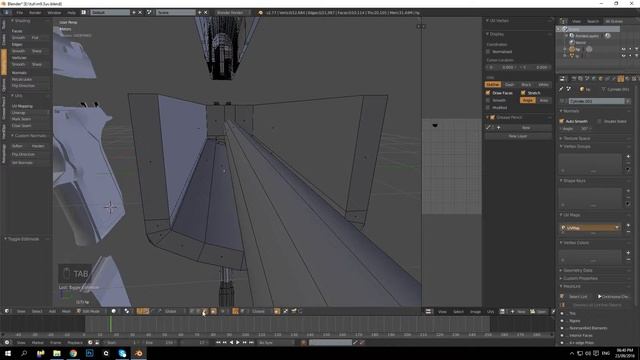
Task: Select the Area stretch mode
Action: click(544, 100)
